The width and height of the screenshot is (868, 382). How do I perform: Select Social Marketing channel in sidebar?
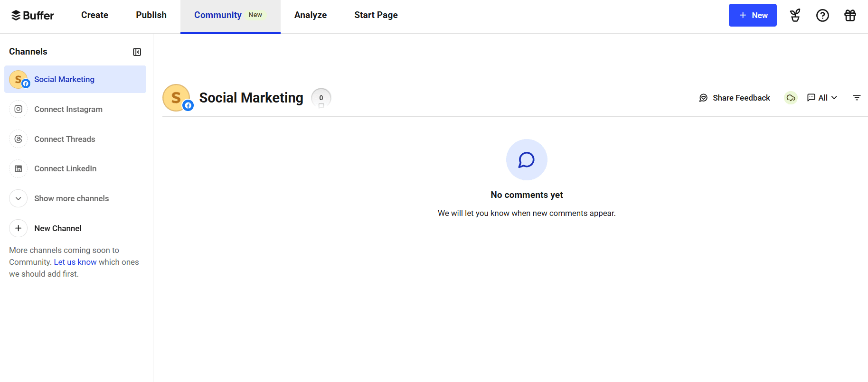64,79
